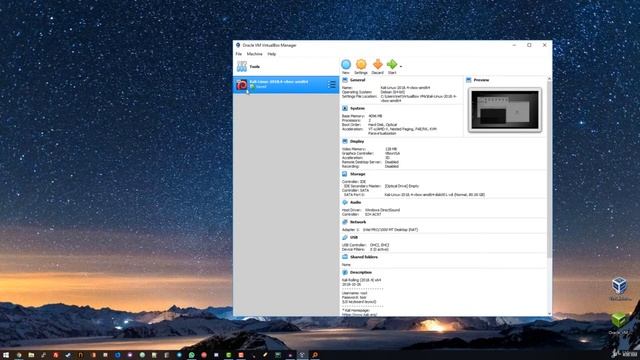Click the System section header
640x360 pixels.
pos(357,109)
